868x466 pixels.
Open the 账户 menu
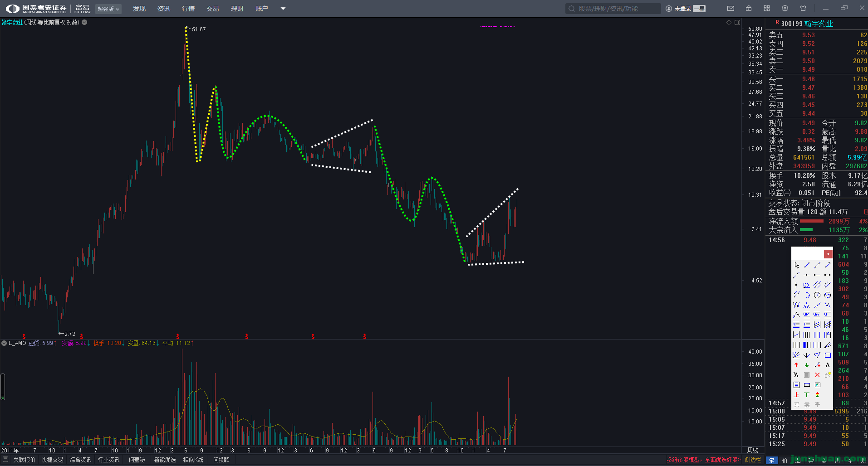[261, 9]
